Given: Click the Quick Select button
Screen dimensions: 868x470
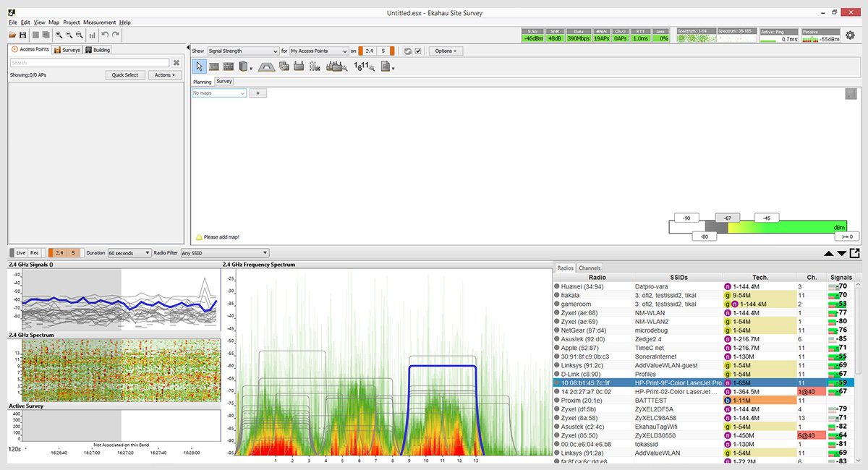Looking at the screenshot, I should 125,75.
